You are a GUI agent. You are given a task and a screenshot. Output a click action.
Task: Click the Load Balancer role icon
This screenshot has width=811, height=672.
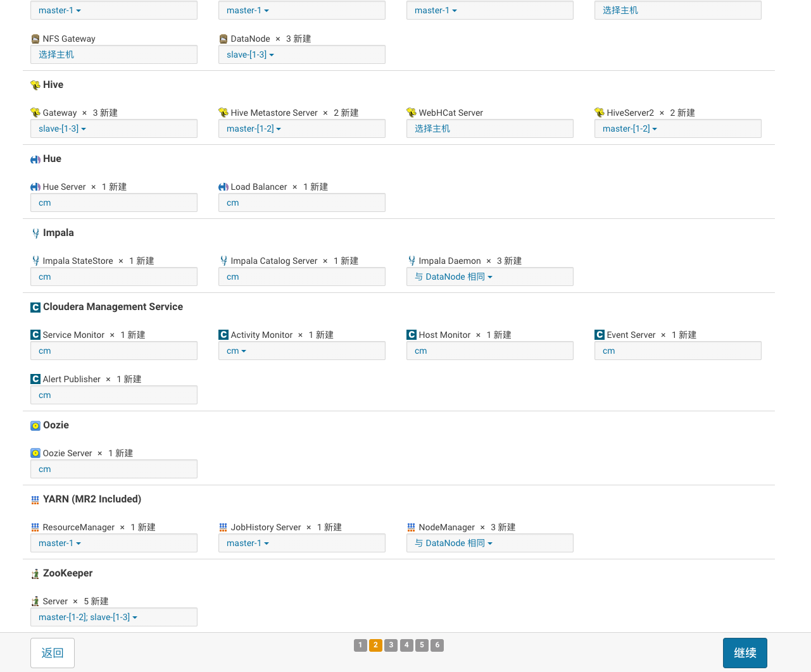point(223,187)
